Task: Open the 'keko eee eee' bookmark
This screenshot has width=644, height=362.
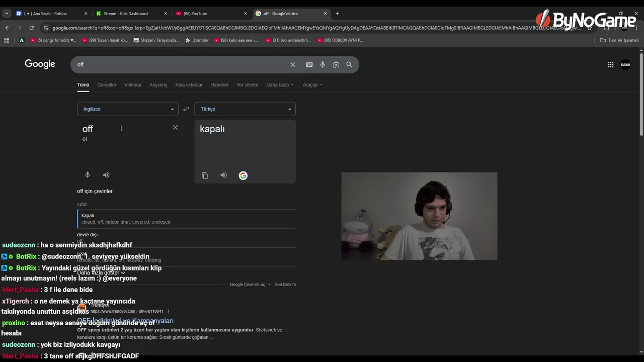Action: 236,40
